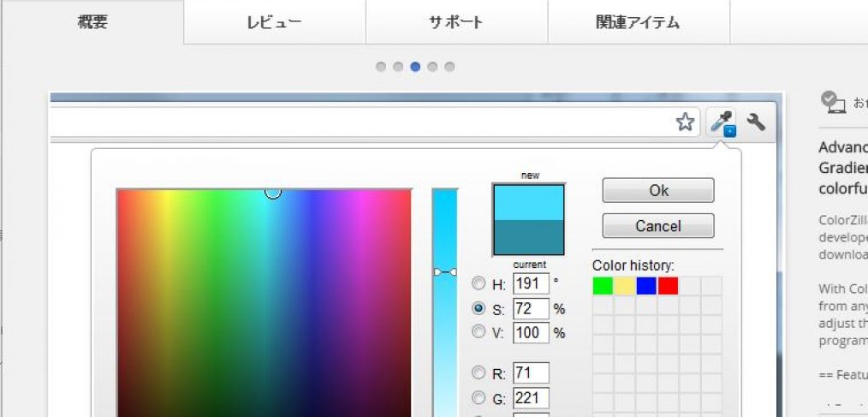The height and width of the screenshot is (417, 868).
Task: Click the H value input field
Action: pyautogui.click(x=530, y=284)
